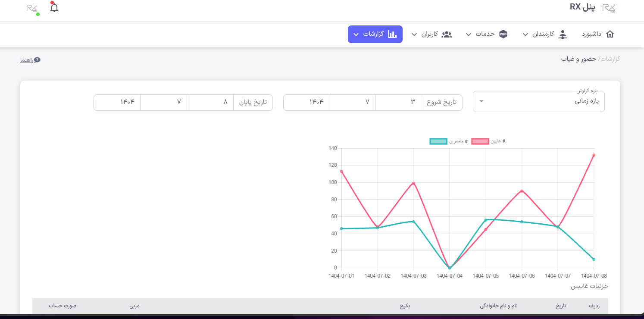Click the users group icon beside کاربران
The image size is (644, 319).
click(x=447, y=34)
